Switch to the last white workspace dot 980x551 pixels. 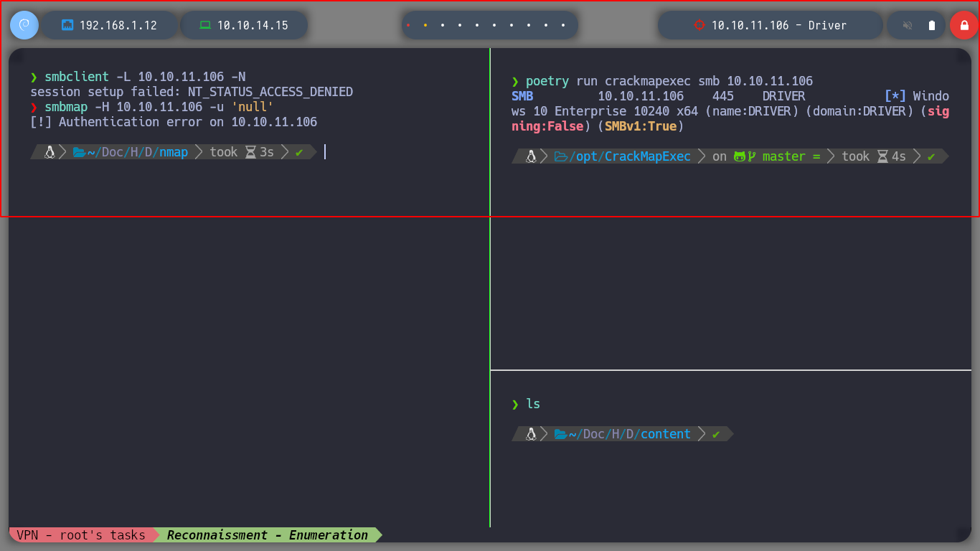click(564, 25)
